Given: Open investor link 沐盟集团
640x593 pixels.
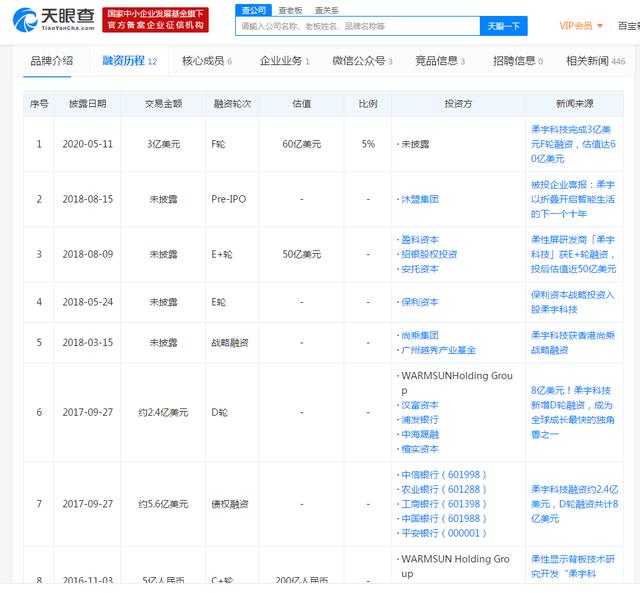Looking at the screenshot, I should (419, 199).
